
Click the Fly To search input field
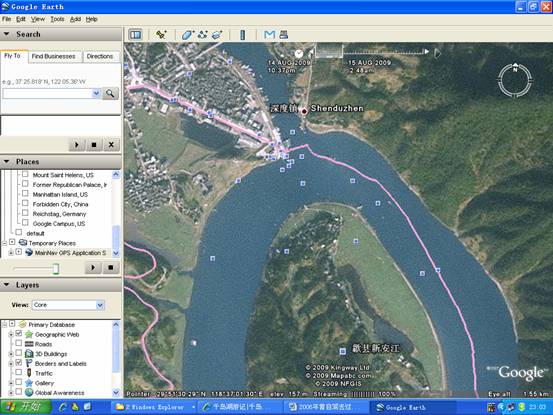(x=47, y=93)
